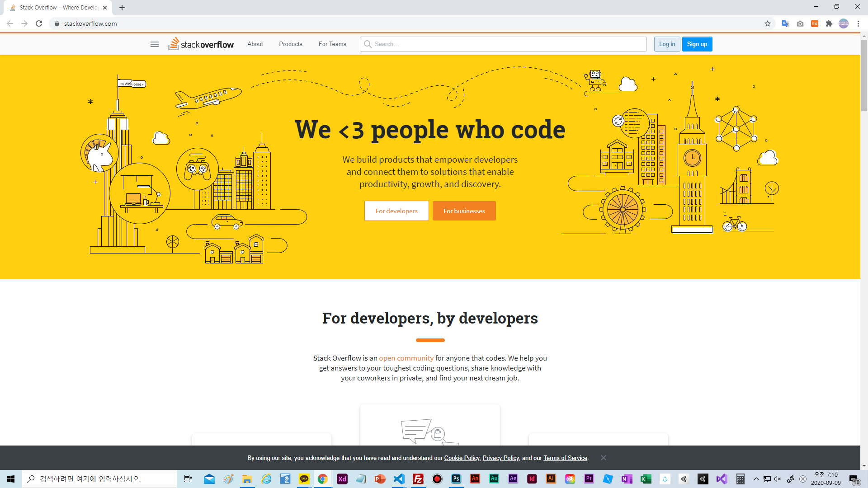Open the For Teams menu item
The height and width of the screenshot is (488, 868).
332,44
